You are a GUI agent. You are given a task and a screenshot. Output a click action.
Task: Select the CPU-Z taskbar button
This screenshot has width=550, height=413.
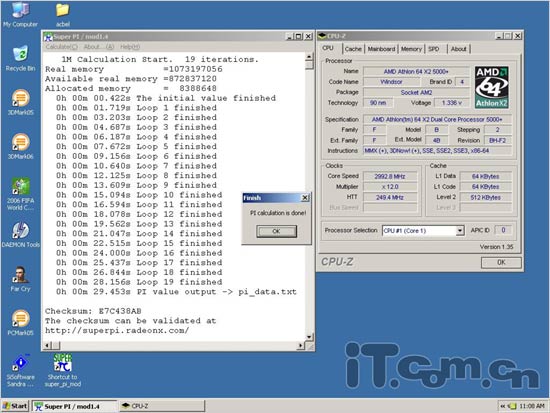(x=162, y=406)
